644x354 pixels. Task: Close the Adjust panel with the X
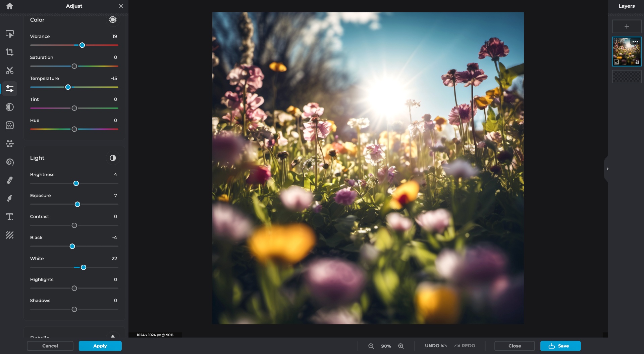[121, 6]
